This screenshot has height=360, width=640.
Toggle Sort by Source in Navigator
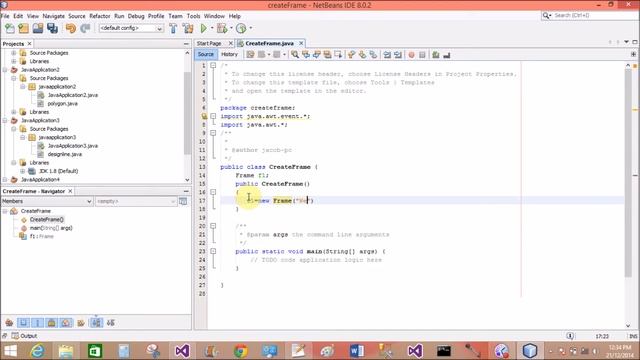[111, 323]
